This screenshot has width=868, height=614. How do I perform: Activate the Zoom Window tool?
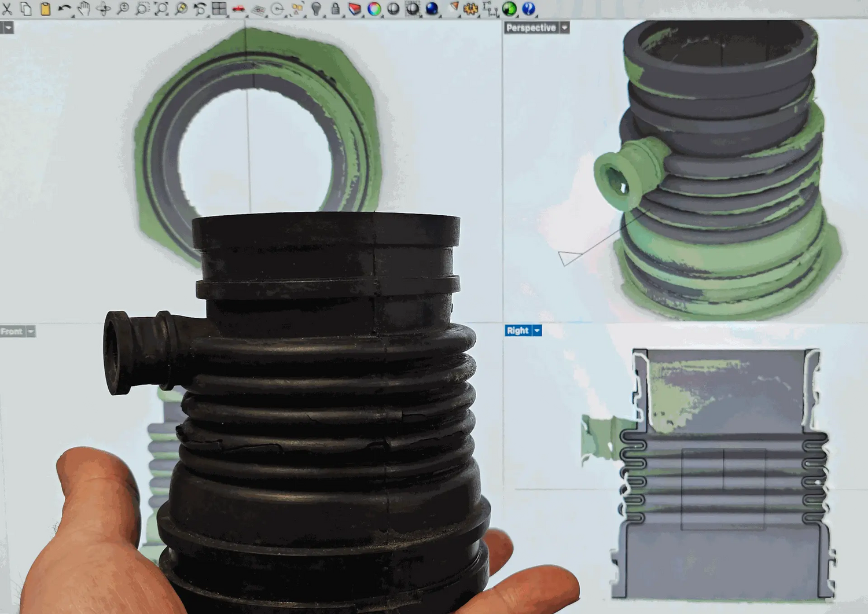tap(142, 8)
